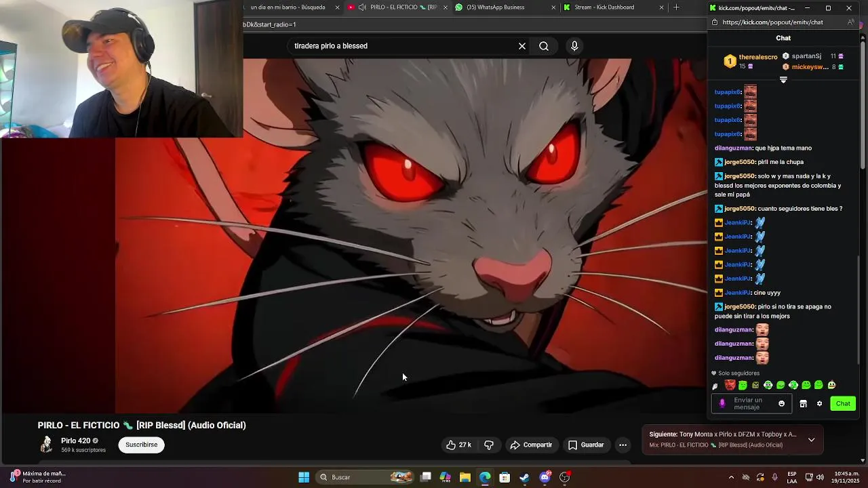Image resolution: width=868 pixels, height=488 pixels.
Task: Mute the PIRLO - EL FICTICIO tab audio
Action: [362, 7]
